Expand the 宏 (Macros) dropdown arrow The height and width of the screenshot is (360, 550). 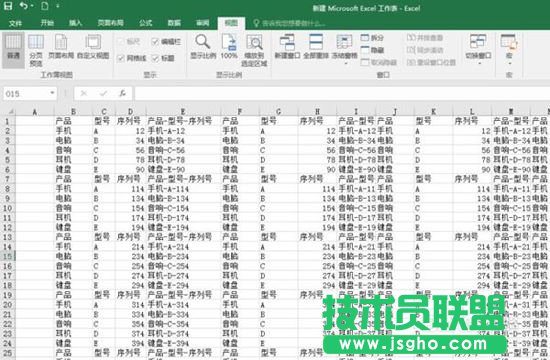coord(509,64)
